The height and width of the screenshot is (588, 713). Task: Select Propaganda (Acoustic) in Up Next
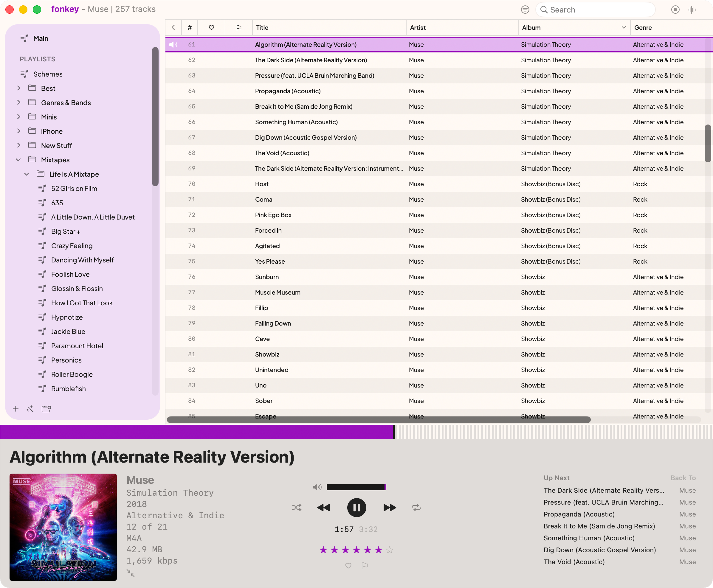579,514
